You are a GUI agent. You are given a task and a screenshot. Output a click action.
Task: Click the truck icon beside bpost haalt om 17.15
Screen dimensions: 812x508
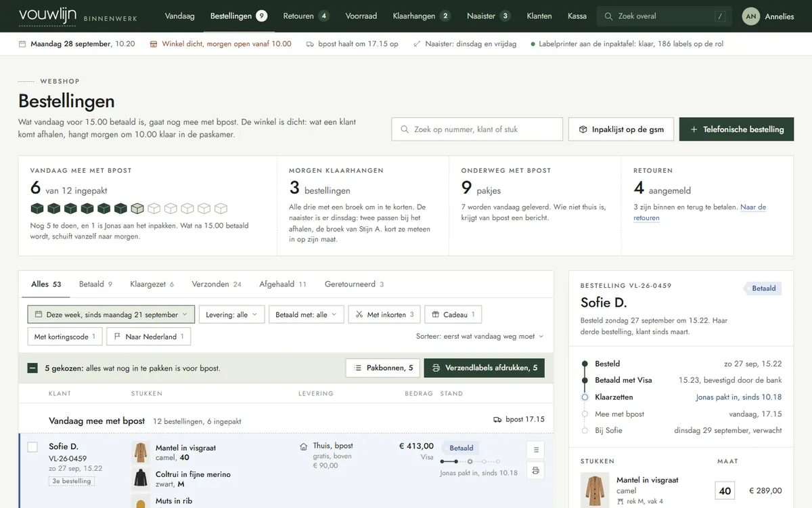click(310, 44)
